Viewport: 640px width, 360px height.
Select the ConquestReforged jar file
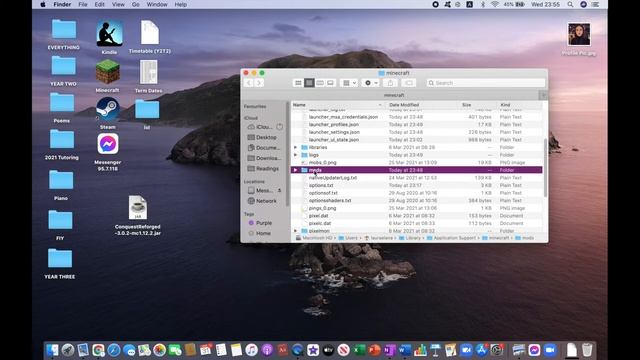[x=138, y=216]
